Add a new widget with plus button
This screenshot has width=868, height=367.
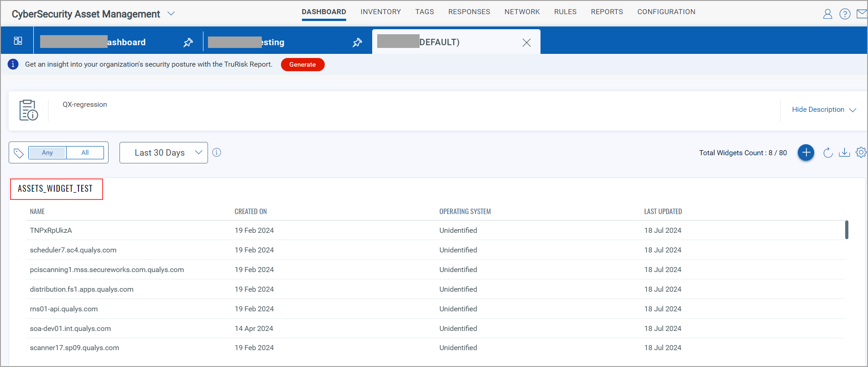806,152
